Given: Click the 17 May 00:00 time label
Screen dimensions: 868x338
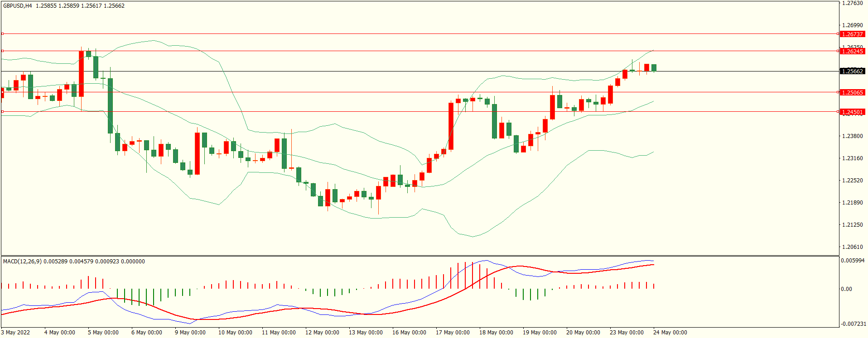Looking at the screenshot, I should pyautogui.click(x=453, y=333).
